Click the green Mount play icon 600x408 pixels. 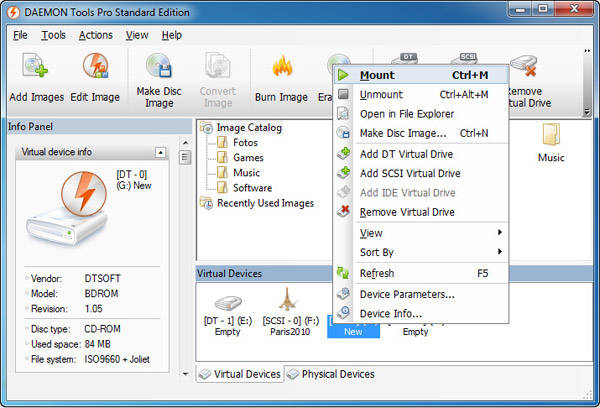(x=343, y=75)
